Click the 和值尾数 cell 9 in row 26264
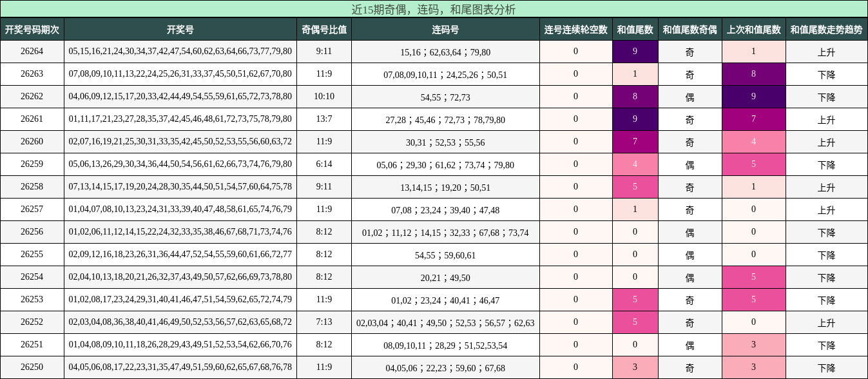This screenshot has height=379, width=868. click(x=635, y=52)
